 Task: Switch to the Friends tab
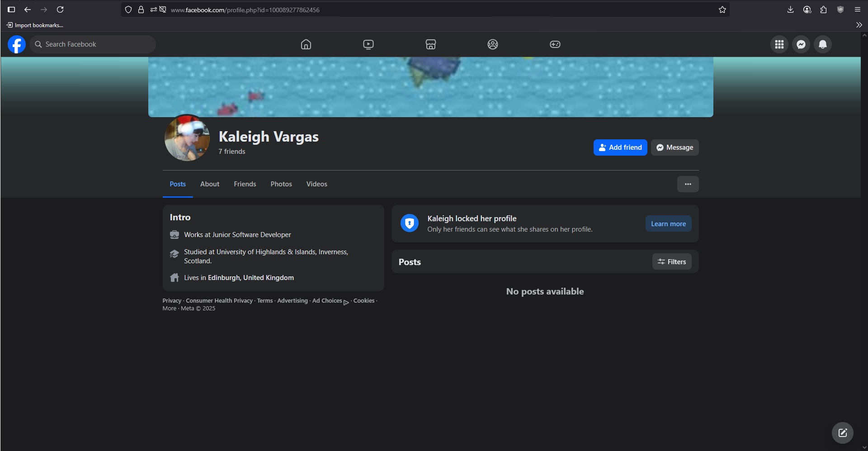245,184
